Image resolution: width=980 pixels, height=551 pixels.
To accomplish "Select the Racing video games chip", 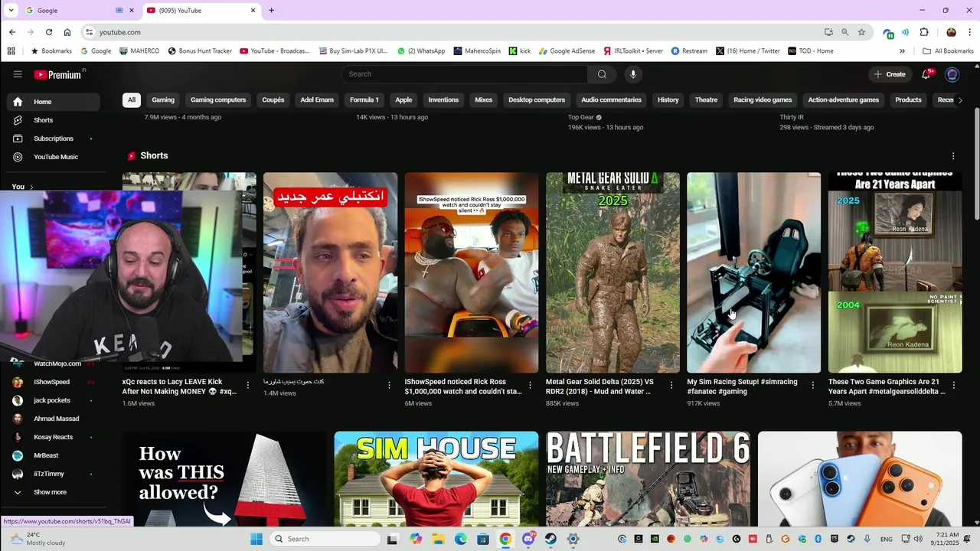I will click(763, 99).
